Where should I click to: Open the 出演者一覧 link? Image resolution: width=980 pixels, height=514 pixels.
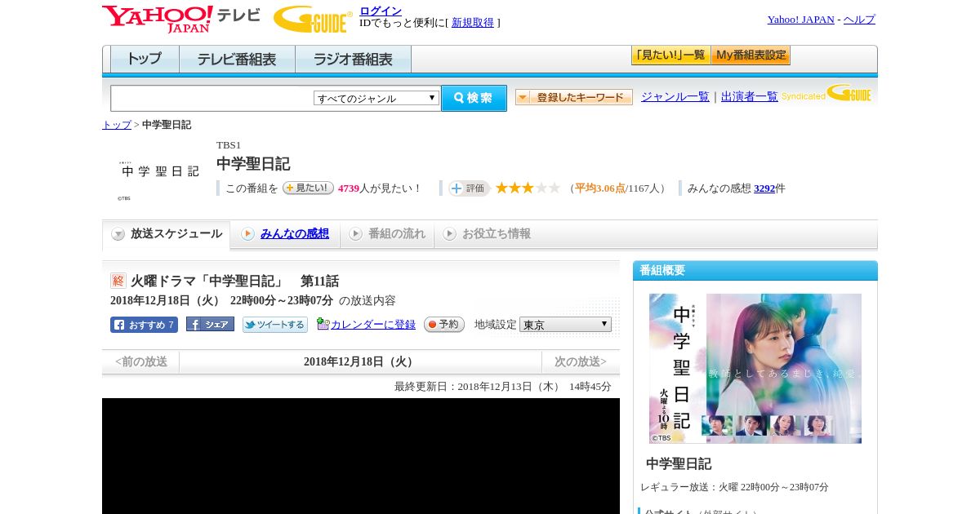750,97
